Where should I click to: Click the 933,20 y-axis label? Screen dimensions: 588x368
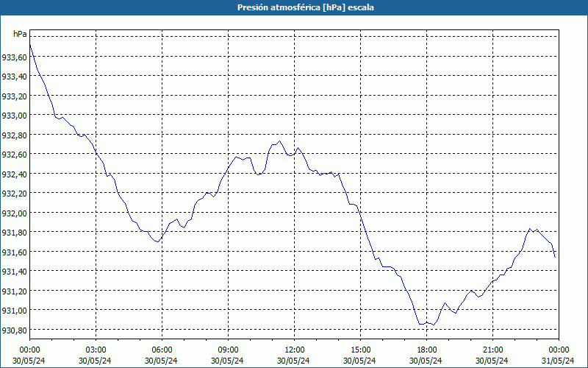point(14,96)
